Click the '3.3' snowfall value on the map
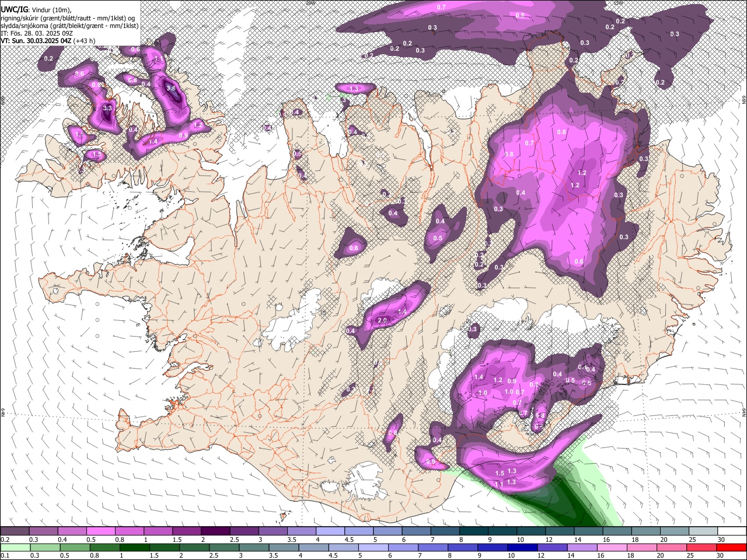 coord(107,108)
